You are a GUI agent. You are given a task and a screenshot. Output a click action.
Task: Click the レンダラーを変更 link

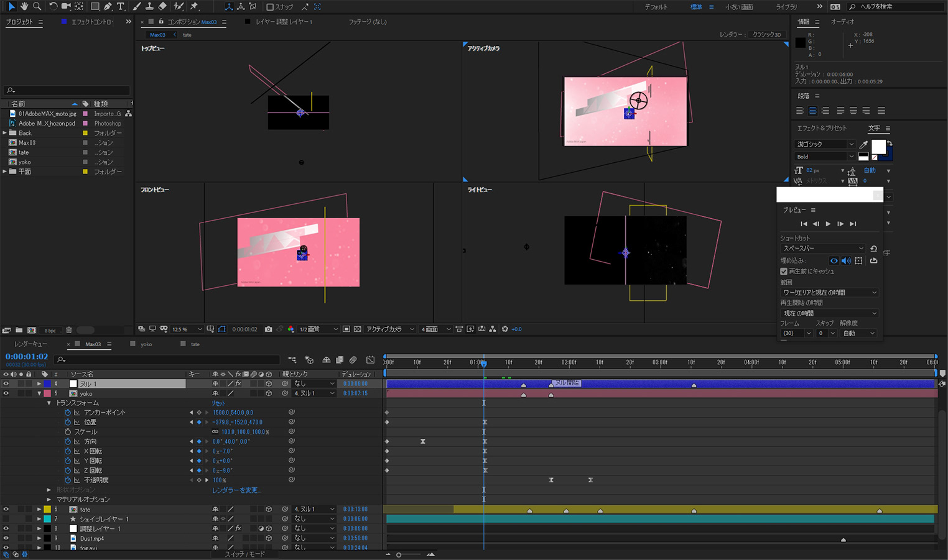(x=236, y=490)
